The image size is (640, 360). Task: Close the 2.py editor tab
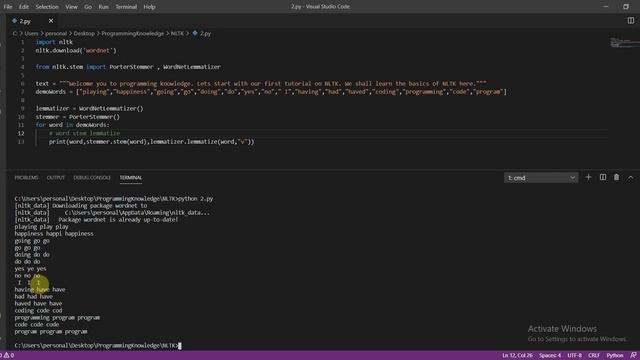pos(51,20)
